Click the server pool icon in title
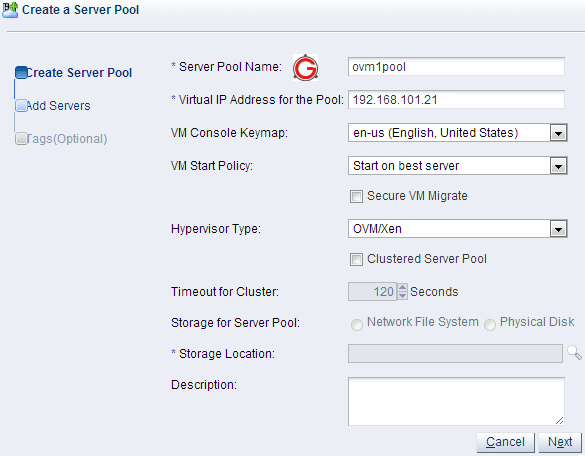Viewport: 585px width, 456px height. [x=10, y=10]
